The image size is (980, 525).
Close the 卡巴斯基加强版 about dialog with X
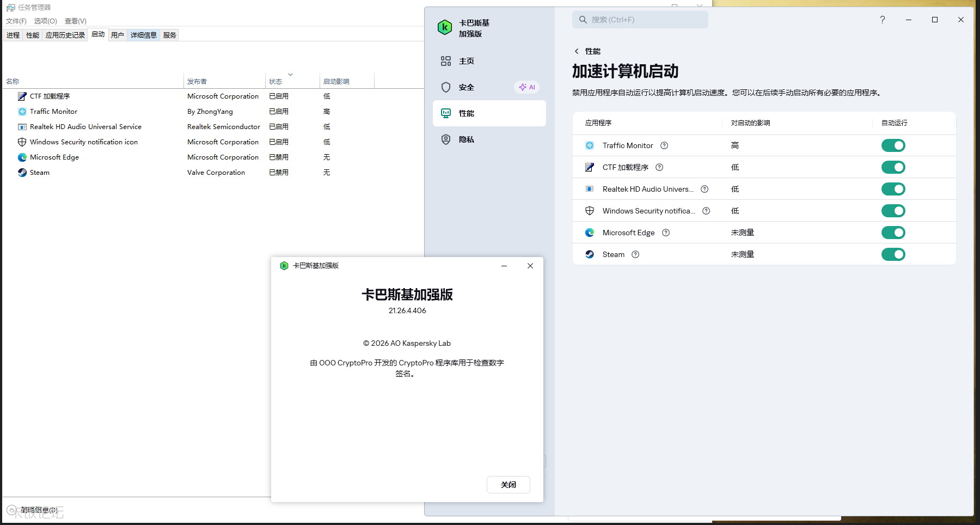pos(530,266)
